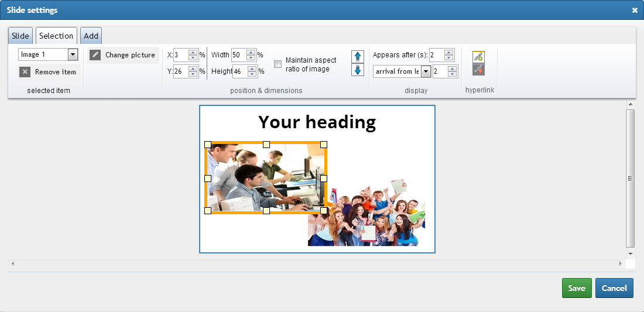
Task: Decrease the Appears after seconds value
Action: pos(449,57)
